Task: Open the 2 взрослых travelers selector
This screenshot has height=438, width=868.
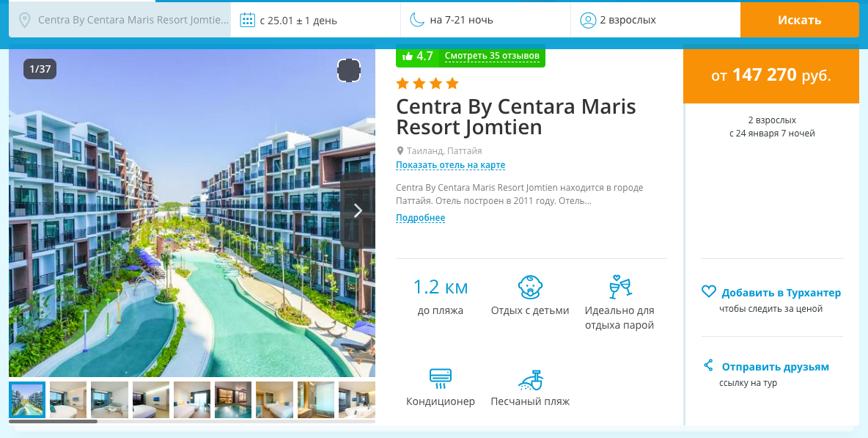Action: click(655, 21)
